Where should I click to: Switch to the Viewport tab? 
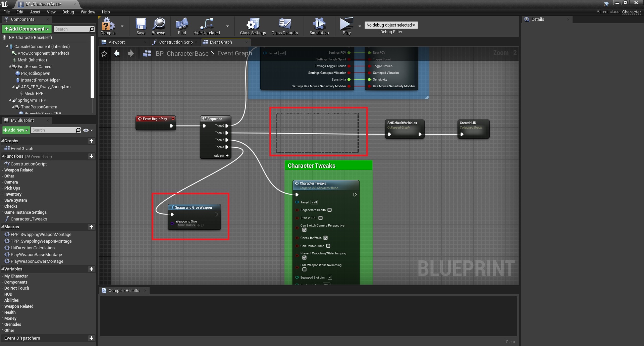(116, 42)
